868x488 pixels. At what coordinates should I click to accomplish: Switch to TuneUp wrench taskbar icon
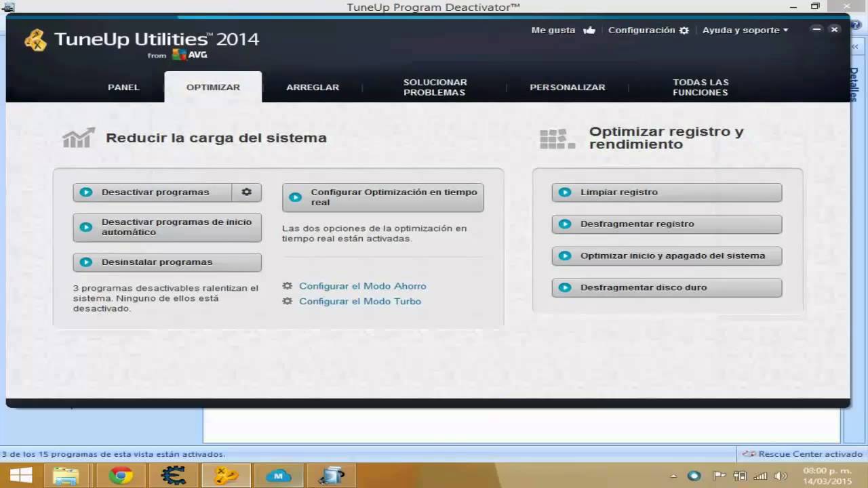226,476
